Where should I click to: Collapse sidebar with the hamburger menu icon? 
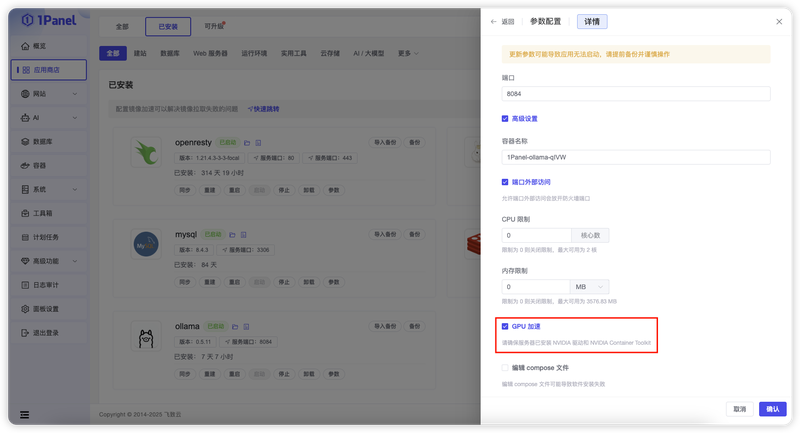[x=24, y=415]
